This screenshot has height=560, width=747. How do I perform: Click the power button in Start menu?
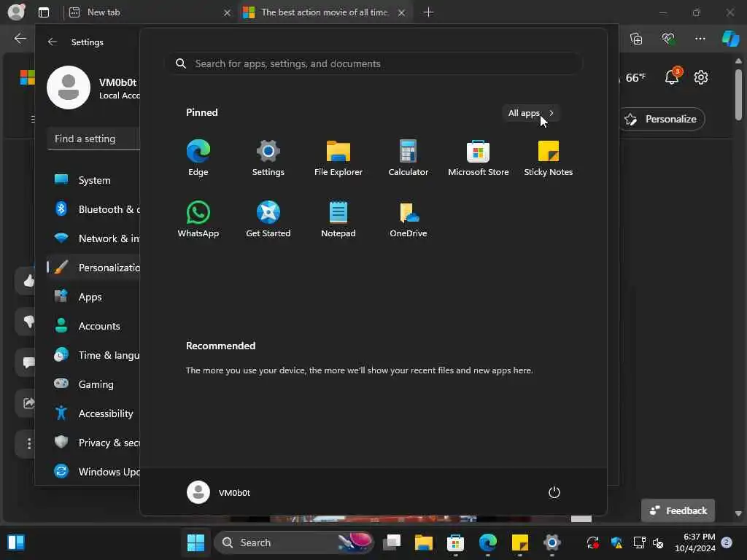[x=554, y=492]
